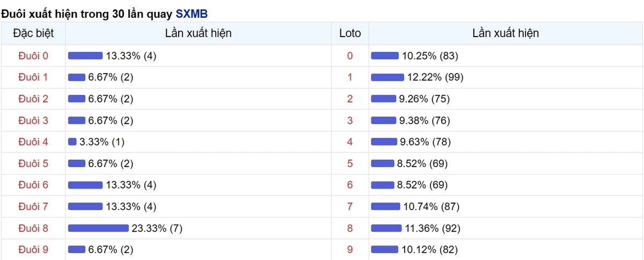The image size is (644, 260).
Task: Click the 23.33% (7) bar for Đuôi 8
Action: (x=98, y=228)
